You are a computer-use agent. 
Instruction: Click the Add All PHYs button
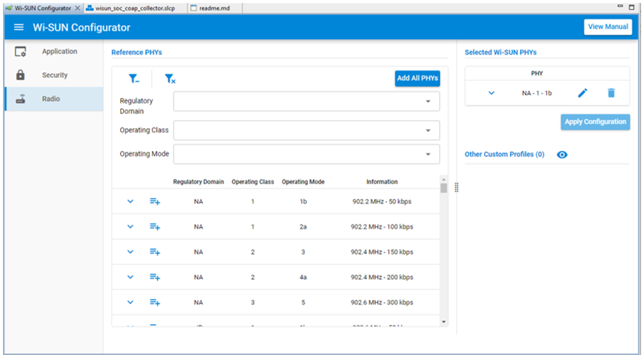tap(417, 78)
